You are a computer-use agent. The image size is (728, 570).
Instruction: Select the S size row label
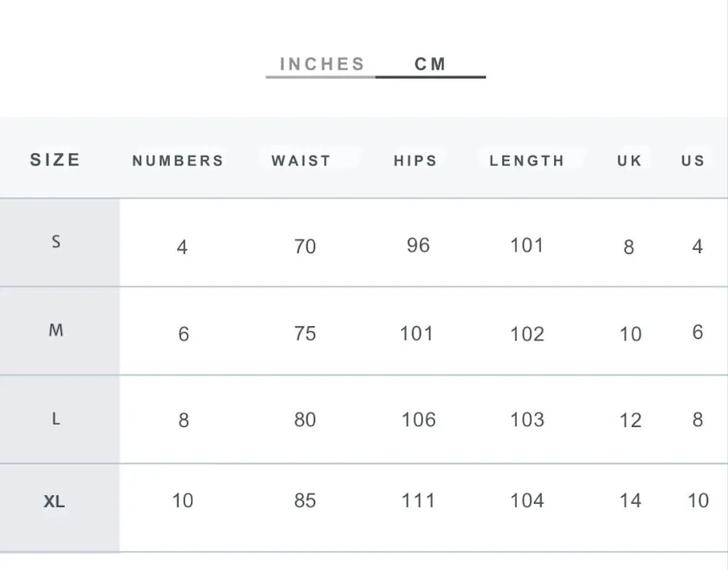coord(56,242)
